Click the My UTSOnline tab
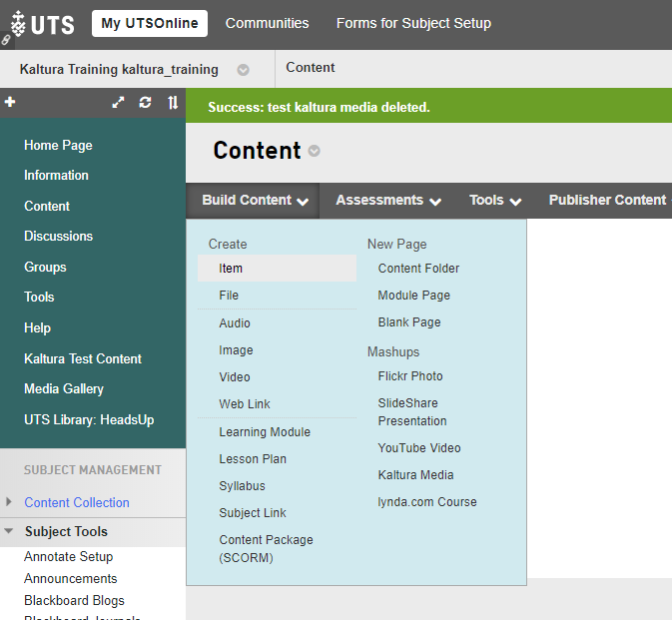Screen dimensions: 672x620 [150, 24]
